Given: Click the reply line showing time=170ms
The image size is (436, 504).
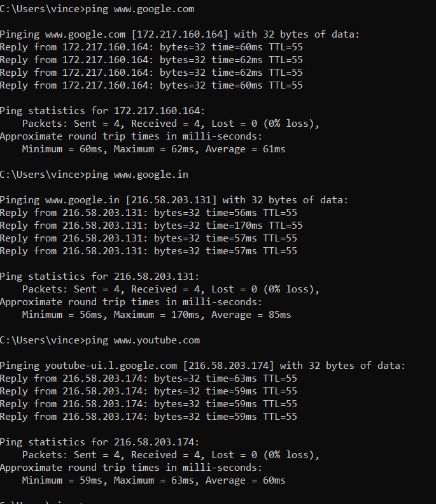Looking at the screenshot, I should [151, 226].
